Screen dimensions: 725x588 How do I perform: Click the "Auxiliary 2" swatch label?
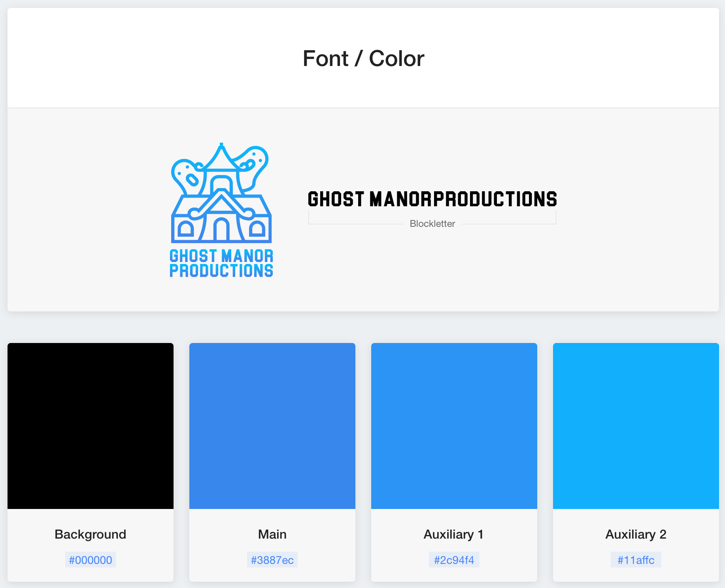pos(636,534)
